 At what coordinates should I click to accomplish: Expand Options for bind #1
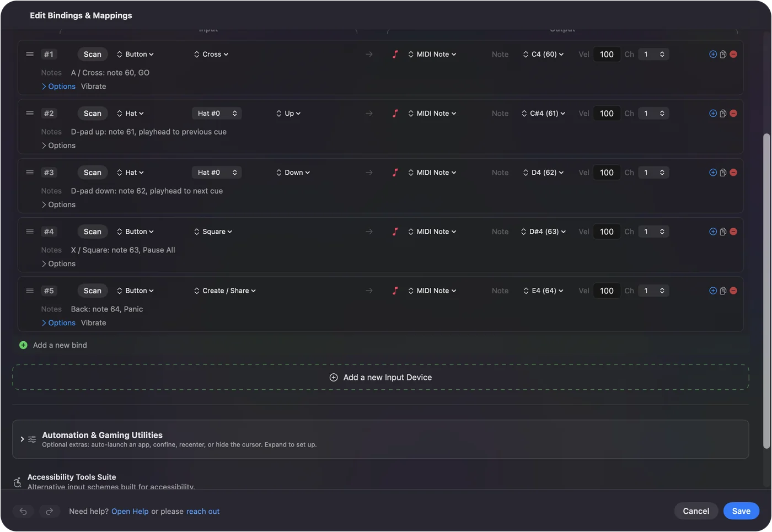58,86
